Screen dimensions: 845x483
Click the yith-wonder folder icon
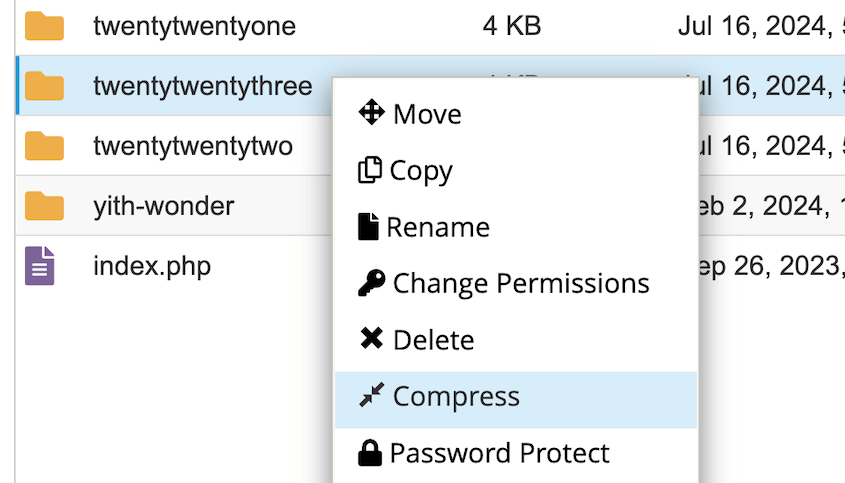click(44, 206)
